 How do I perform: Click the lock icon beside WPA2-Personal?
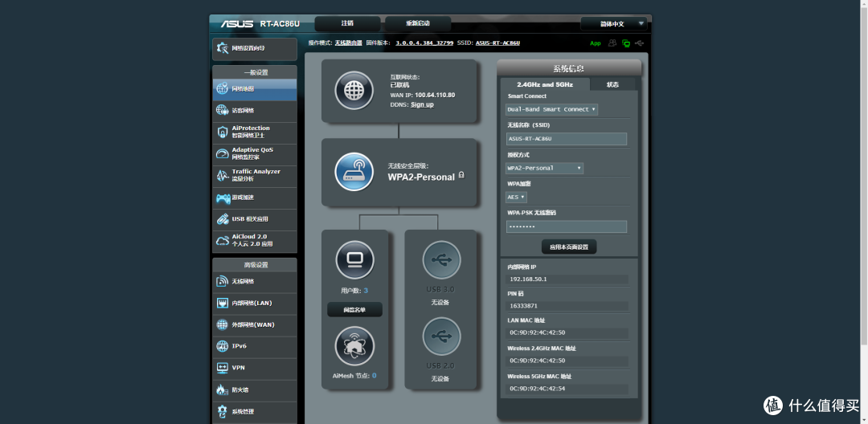pyautogui.click(x=461, y=176)
